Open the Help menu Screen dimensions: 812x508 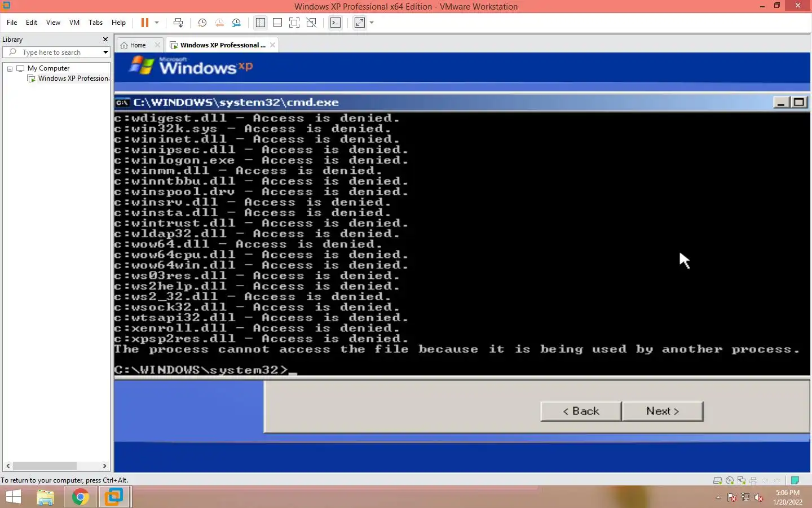pyautogui.click(x=118, y=23)
